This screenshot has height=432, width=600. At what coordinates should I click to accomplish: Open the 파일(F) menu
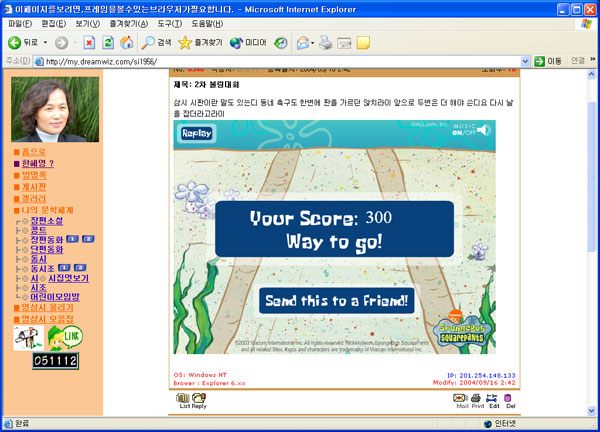point(20,24)
